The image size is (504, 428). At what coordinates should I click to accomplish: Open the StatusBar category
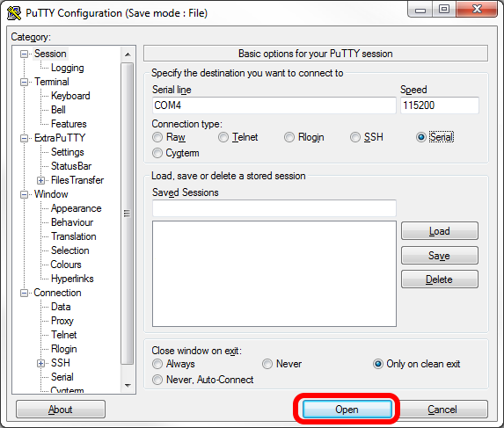(x=71, y=166)
